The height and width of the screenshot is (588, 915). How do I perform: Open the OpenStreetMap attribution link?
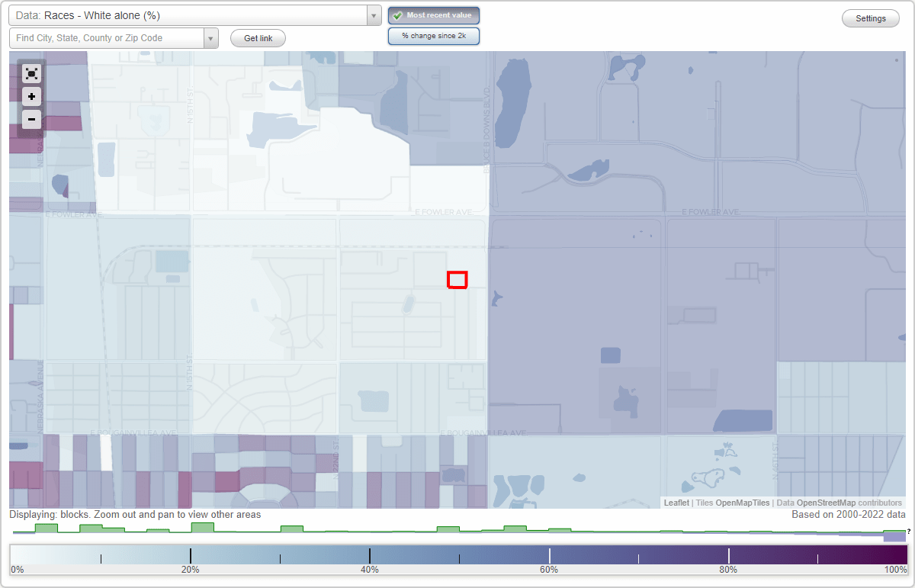point(826,503)
